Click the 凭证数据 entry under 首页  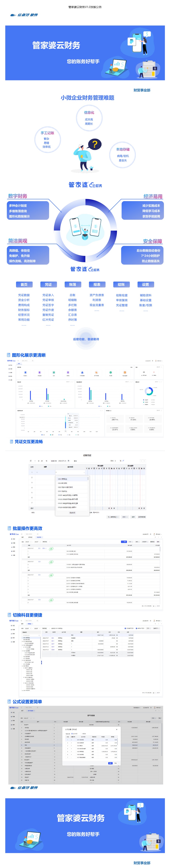(x=24, y=295)
